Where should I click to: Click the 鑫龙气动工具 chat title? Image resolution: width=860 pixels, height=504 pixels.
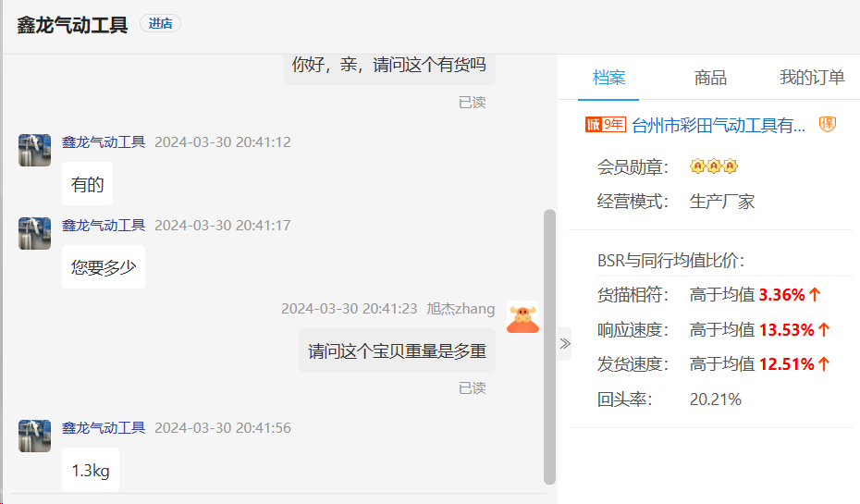72,25
